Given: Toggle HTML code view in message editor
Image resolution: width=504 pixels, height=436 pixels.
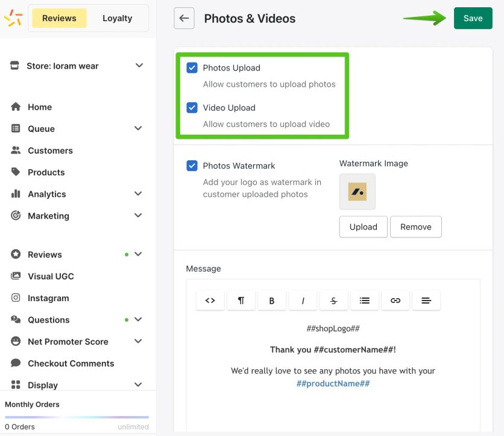Looking at the screenshot, I should click(210, 301).
